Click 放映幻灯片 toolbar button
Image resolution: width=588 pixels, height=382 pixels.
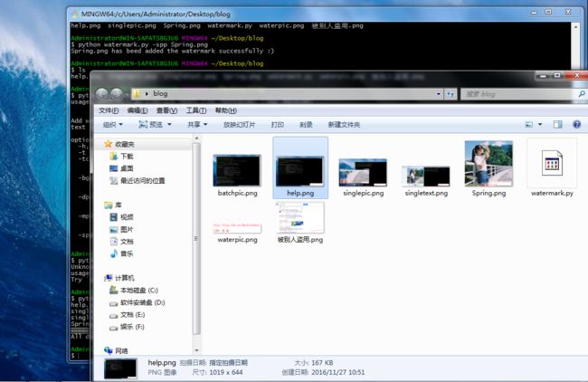pyautogui.click(x=239, y=125)
